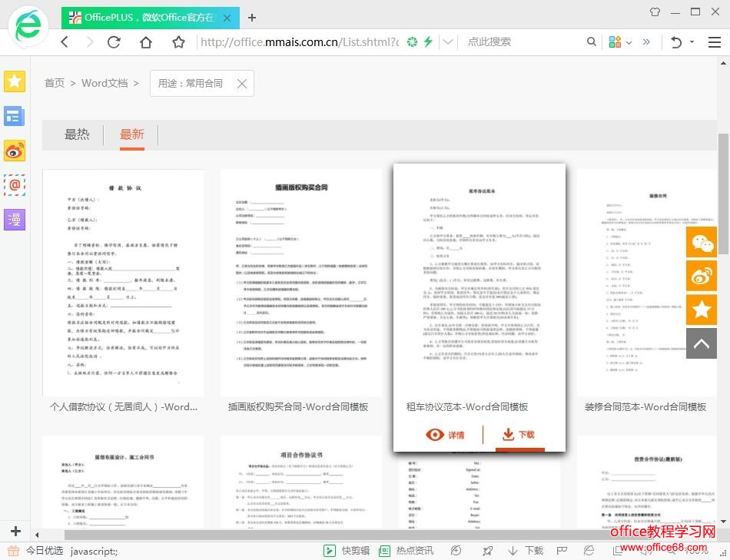730x560 pixels.
Task: Select the OfficePLUS browser tab
Action: click(151, 18)
